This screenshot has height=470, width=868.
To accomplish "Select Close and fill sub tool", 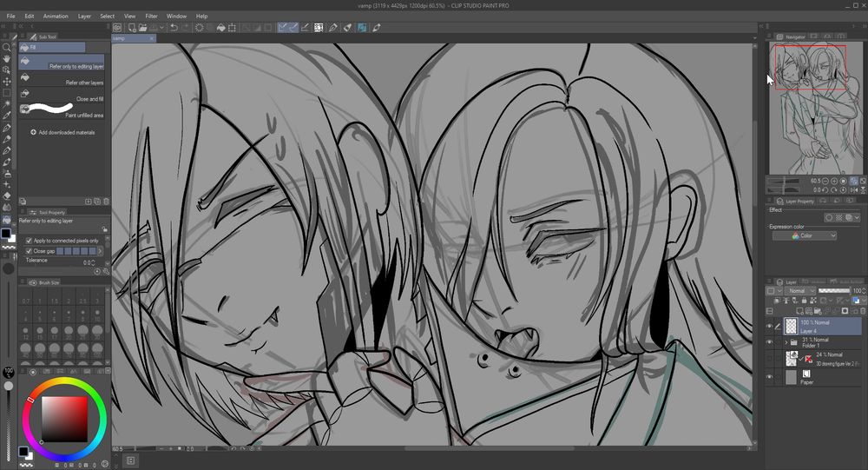I will [62, 95].
